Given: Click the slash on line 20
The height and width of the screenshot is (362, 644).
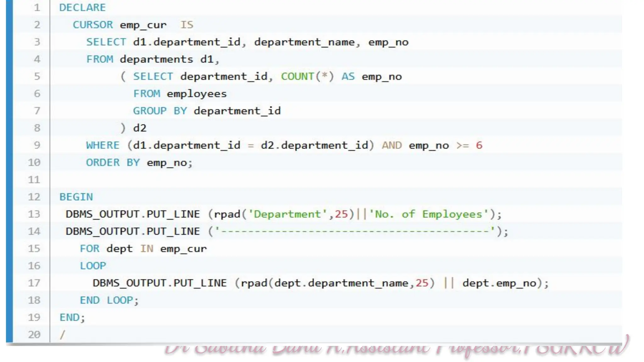Looking at the screenshot, I should 62,334.
